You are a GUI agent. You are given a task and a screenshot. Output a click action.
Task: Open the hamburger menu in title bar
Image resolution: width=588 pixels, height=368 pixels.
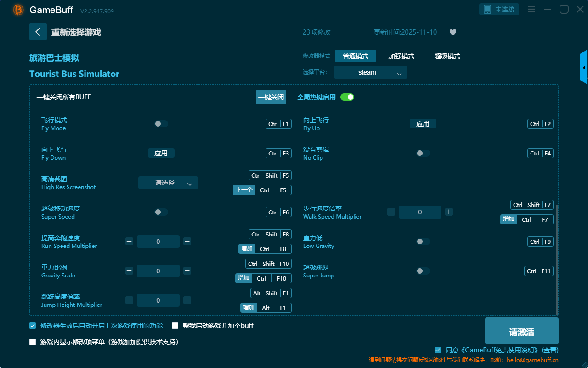coord(531,9)
